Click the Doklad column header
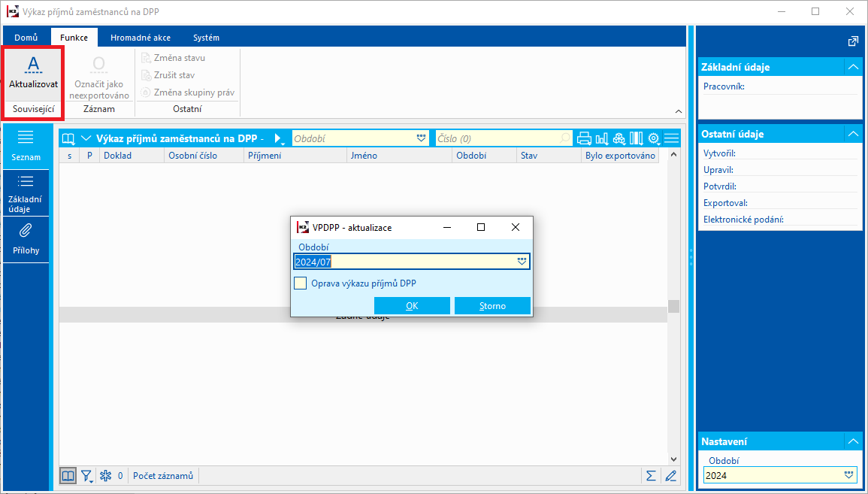The width and height of the screenshot is (868, 494). coord(132,156)
